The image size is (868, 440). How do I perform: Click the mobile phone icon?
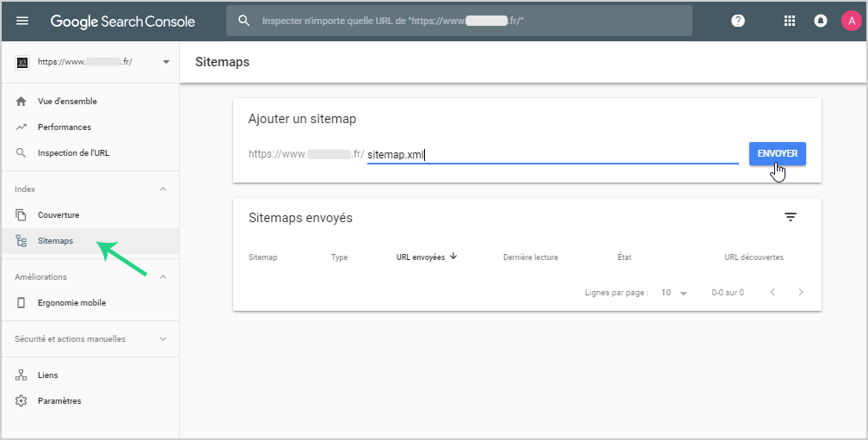21,302
